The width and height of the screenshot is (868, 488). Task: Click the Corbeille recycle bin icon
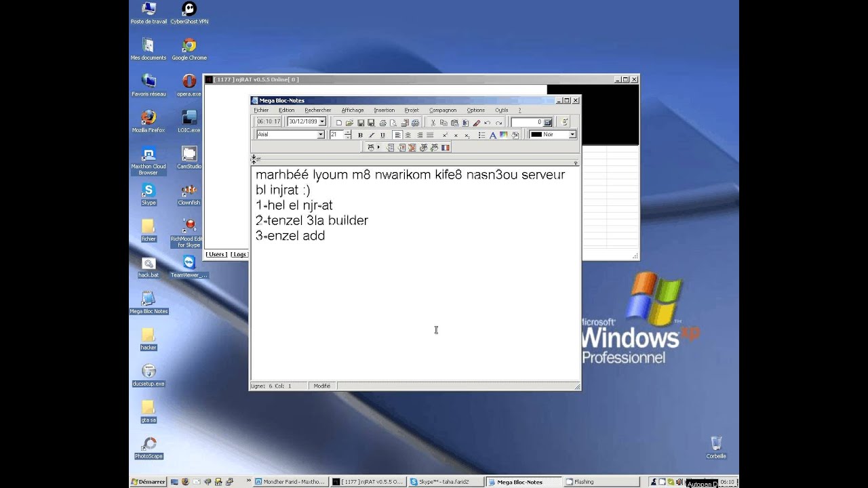(716, 447)
